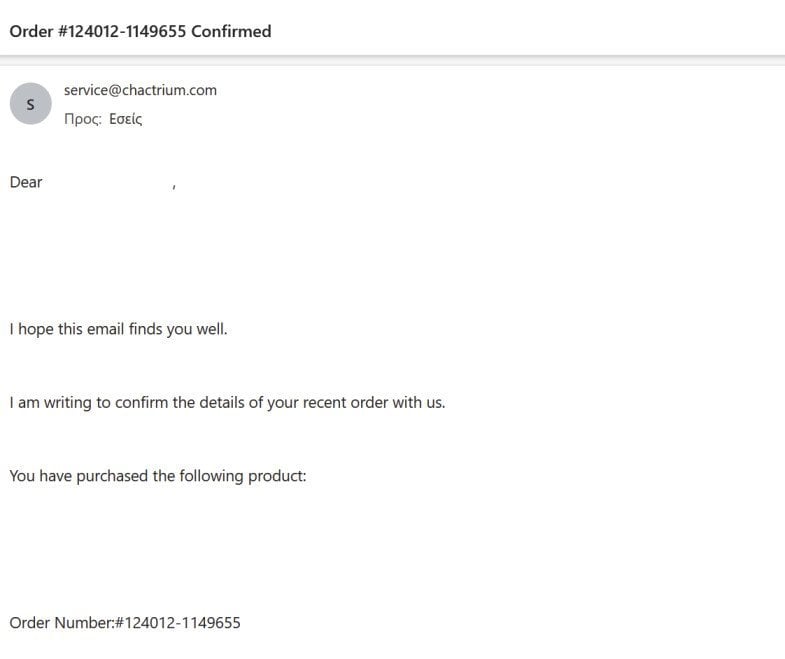The height and width of the screenshot is (659, 785).
Task: Click the comma following the hidden name
Action: point(174,186)
